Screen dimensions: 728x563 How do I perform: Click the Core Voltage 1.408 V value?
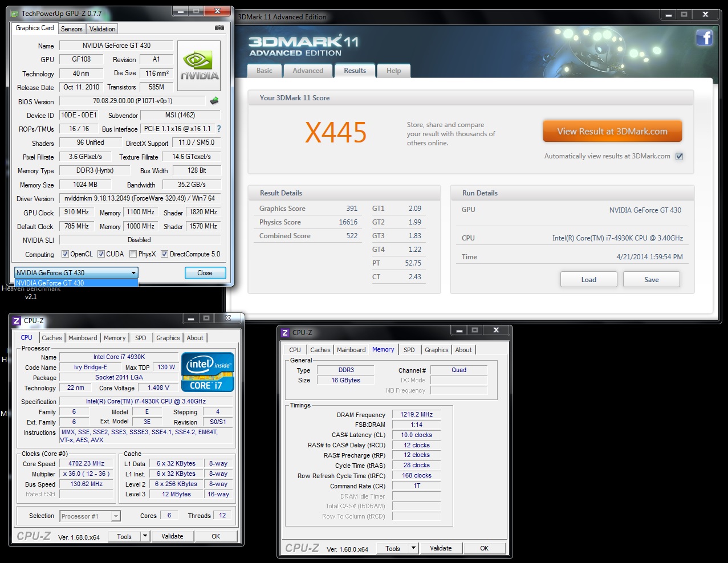click(158, 387)
